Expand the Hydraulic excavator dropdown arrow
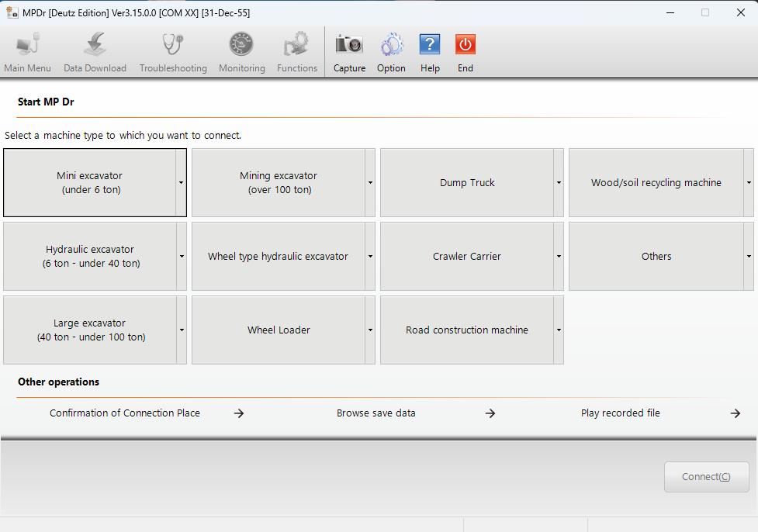 click(182, 256)
